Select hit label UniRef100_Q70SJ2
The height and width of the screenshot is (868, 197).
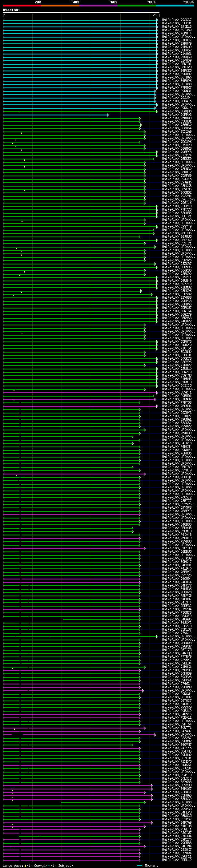pyautogui.click(x=177, y=633)
